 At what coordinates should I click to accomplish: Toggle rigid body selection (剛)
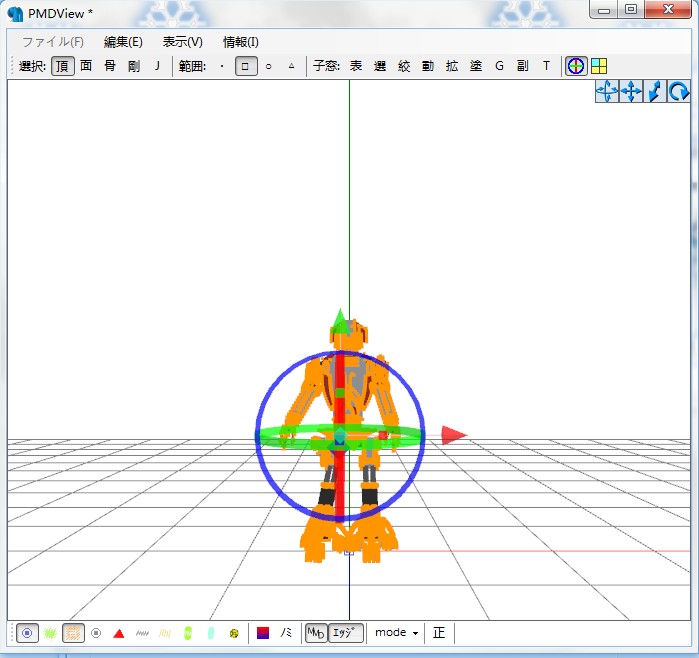tap(134, 66)
